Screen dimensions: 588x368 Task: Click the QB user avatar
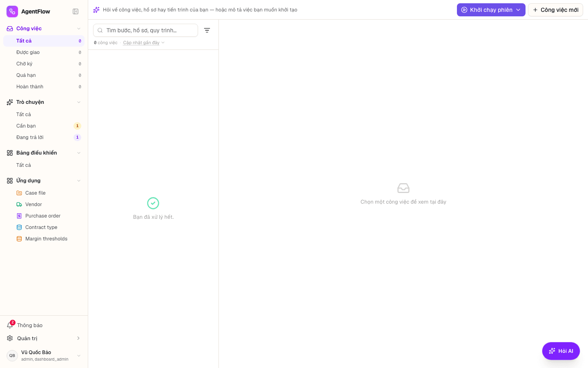point(12,356)
